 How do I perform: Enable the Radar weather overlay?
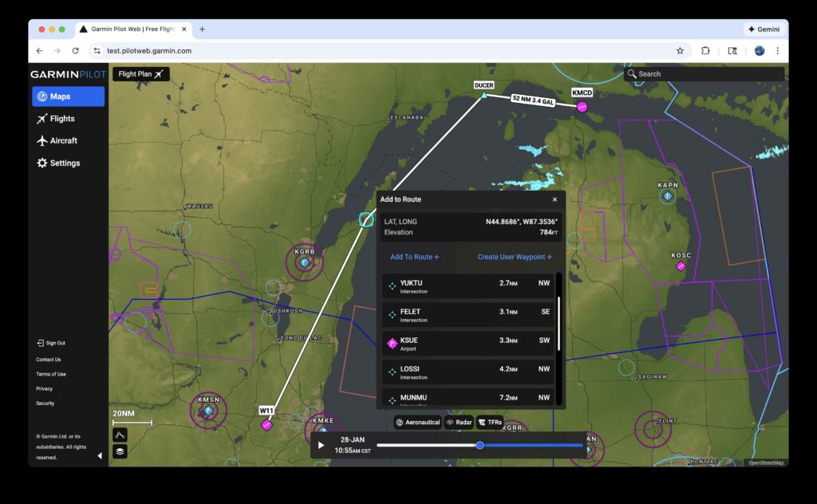pyautogui.click(x=460, y=422)
